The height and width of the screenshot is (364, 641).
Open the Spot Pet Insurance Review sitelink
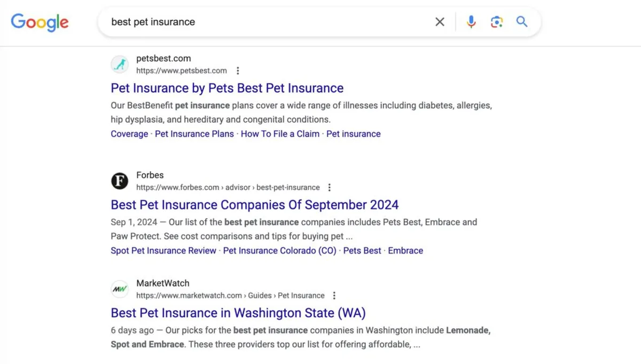(x=163, y=250)
